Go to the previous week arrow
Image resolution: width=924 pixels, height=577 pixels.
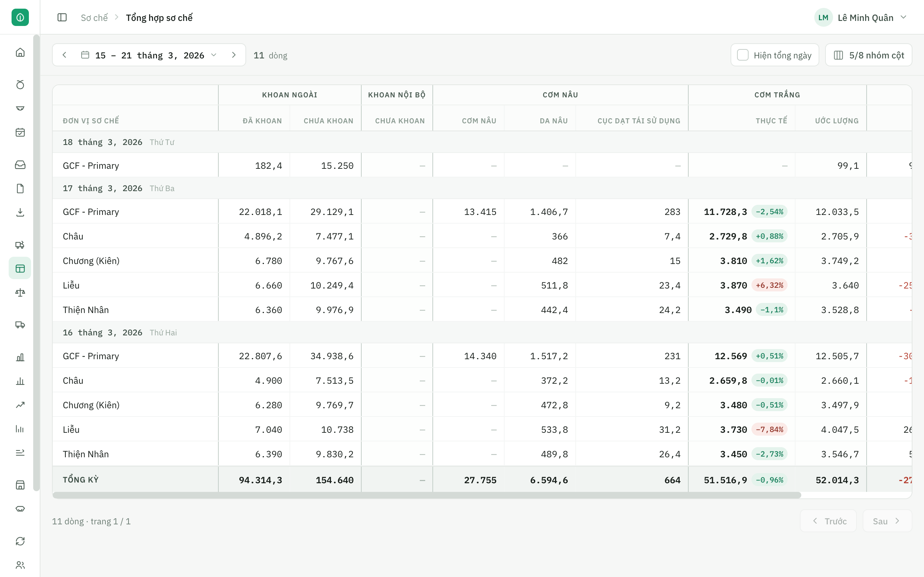click(65, 55)
